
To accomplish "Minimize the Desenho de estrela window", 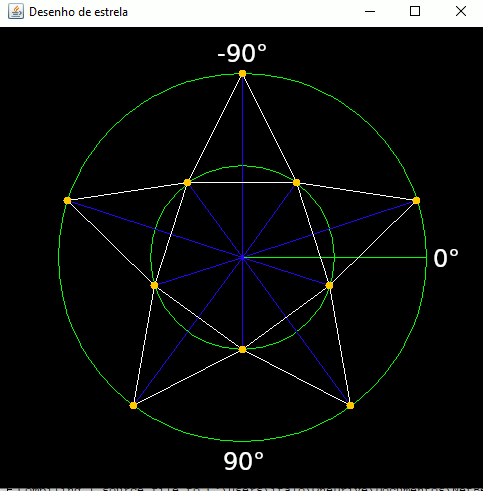I will [370, 12].
